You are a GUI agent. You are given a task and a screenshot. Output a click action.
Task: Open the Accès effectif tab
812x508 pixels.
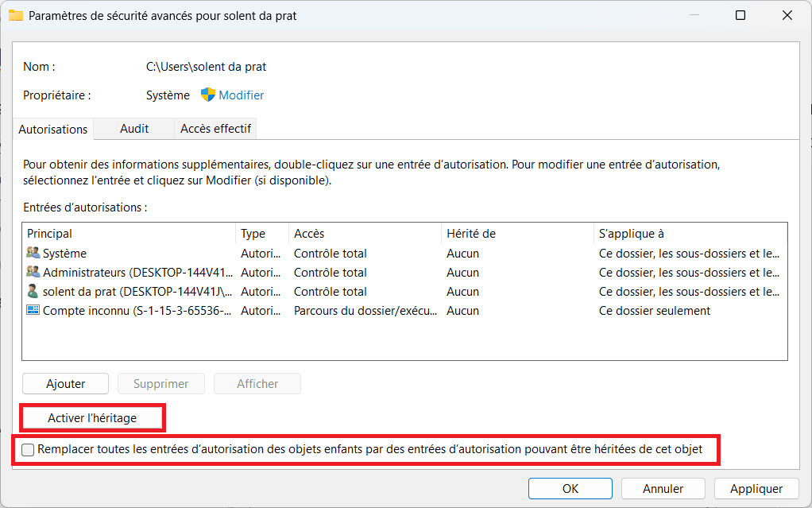point(215,129)
